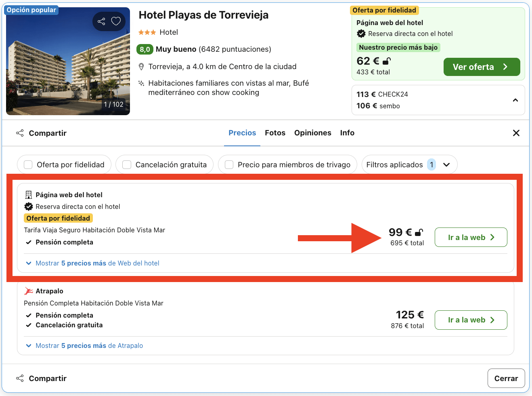Open the Filtros aplicados dropdown
This screenshot has height=396, width=532.
(x=409, y=165)
